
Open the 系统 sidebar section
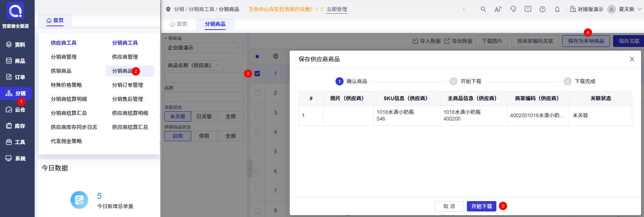[16, 159]
